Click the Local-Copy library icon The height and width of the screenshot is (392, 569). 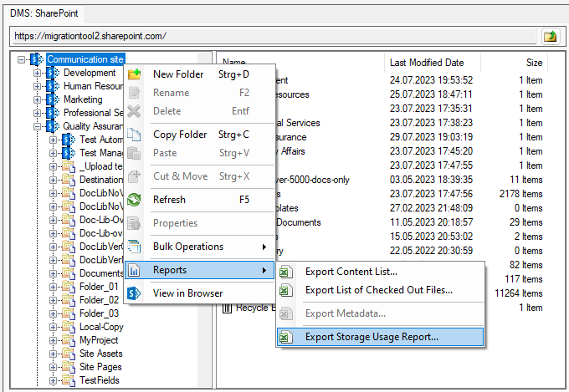[69, 327]
